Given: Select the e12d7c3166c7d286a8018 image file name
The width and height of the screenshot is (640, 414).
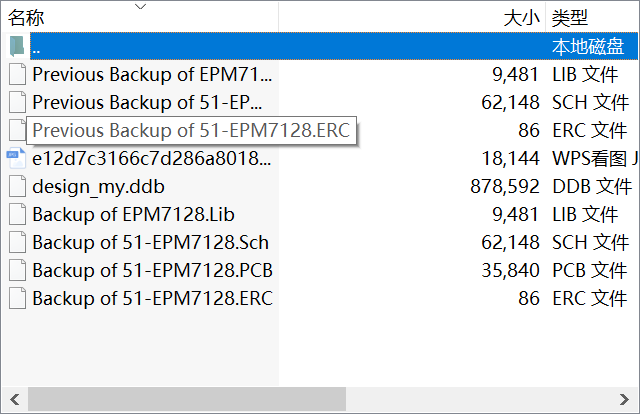Looking at the screenshot, I should 152,158.
